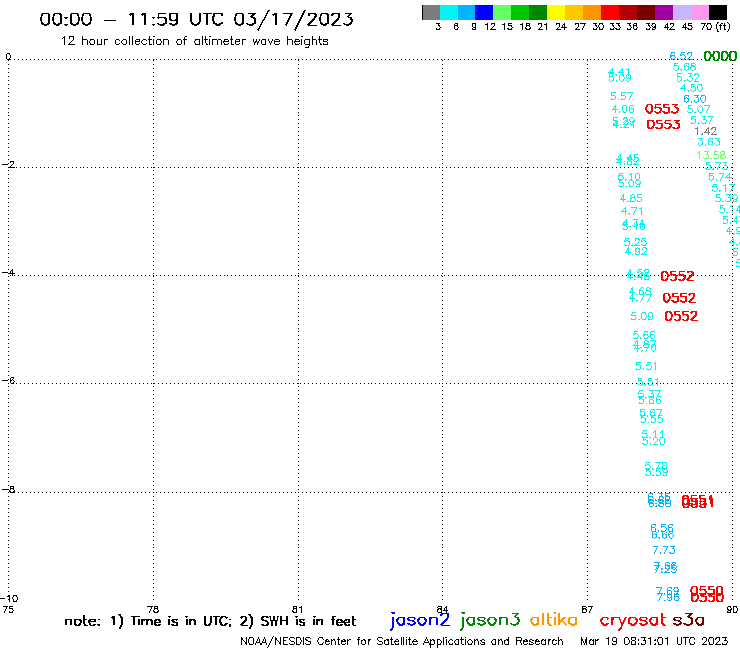The image size is (740, 650).
Task: Select the yellow swatch in the color bar
Action: [556, 12]
